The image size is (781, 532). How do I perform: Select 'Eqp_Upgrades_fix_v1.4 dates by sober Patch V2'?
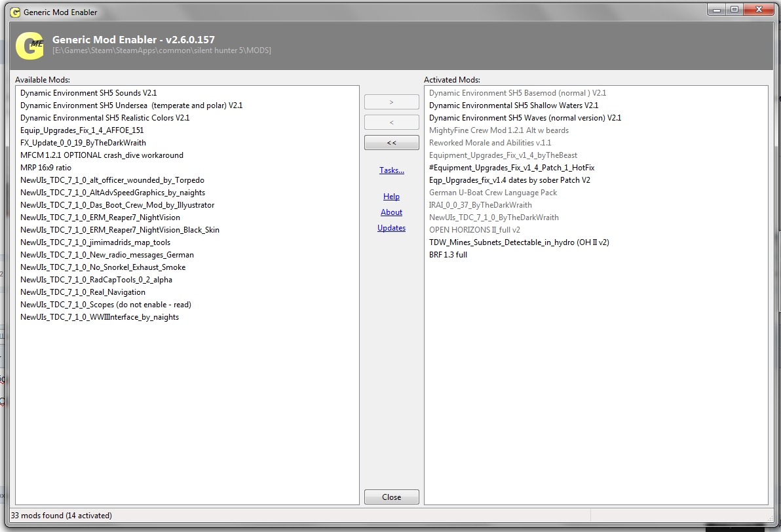coord(510,180)
